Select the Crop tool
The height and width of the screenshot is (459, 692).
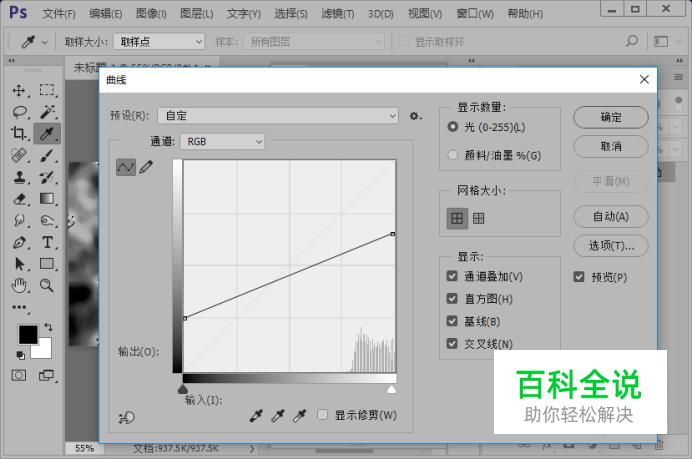(19, 133)
